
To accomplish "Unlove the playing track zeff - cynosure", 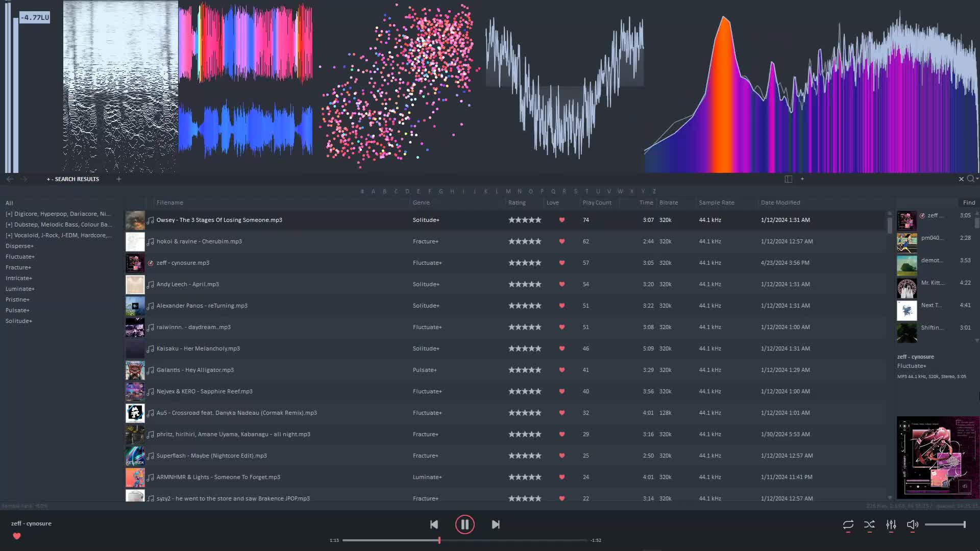I will [x=17, y=536].
